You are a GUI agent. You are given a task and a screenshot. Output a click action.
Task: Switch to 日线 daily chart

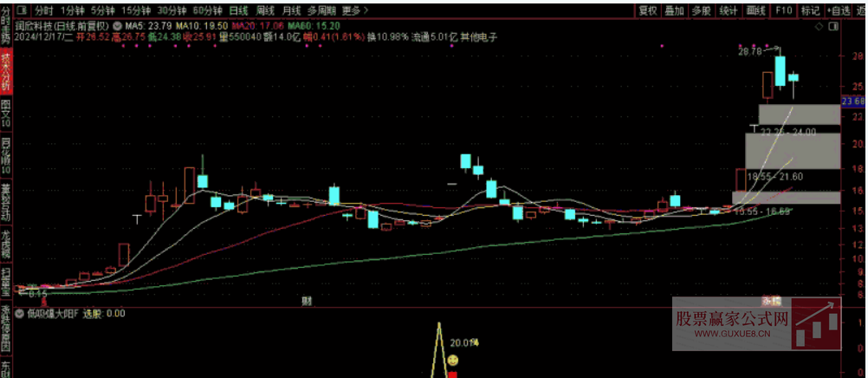pyautogui.click(x=238, y=10)
